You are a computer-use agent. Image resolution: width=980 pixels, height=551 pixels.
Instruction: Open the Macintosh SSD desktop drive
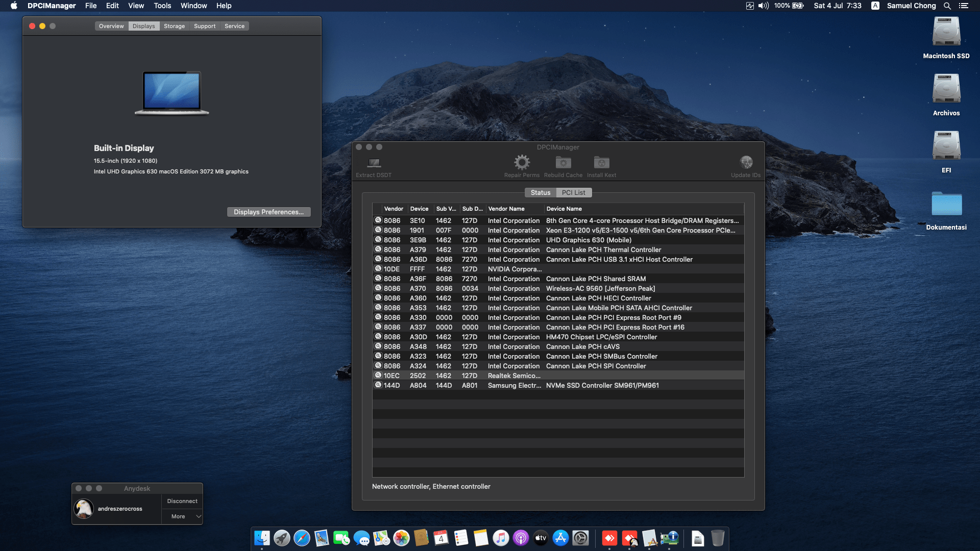(946, 32)
